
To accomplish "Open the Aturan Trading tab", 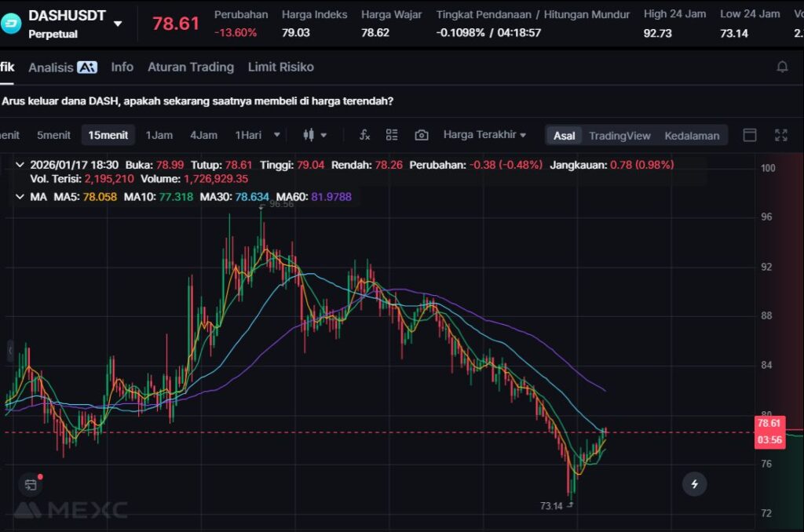I will click(191, 67).
